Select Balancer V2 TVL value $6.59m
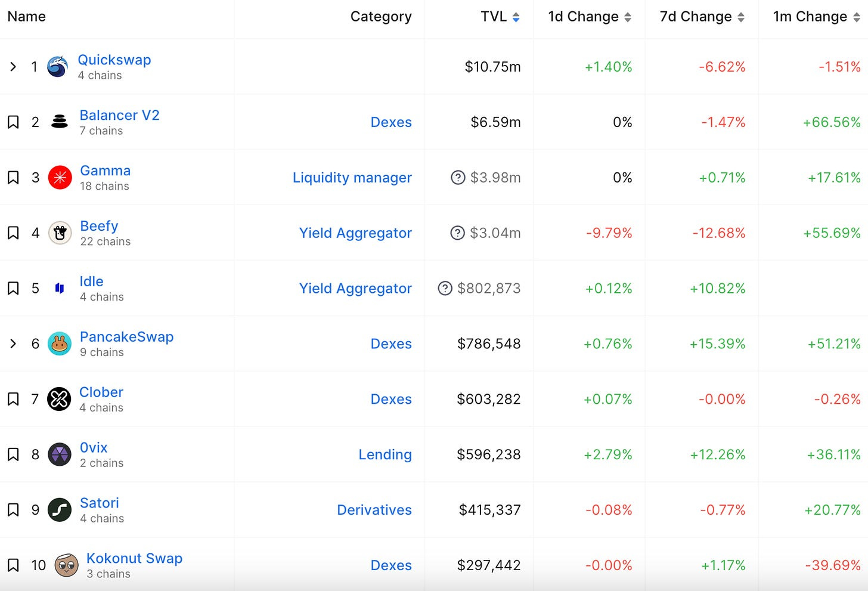 point(496,122)
